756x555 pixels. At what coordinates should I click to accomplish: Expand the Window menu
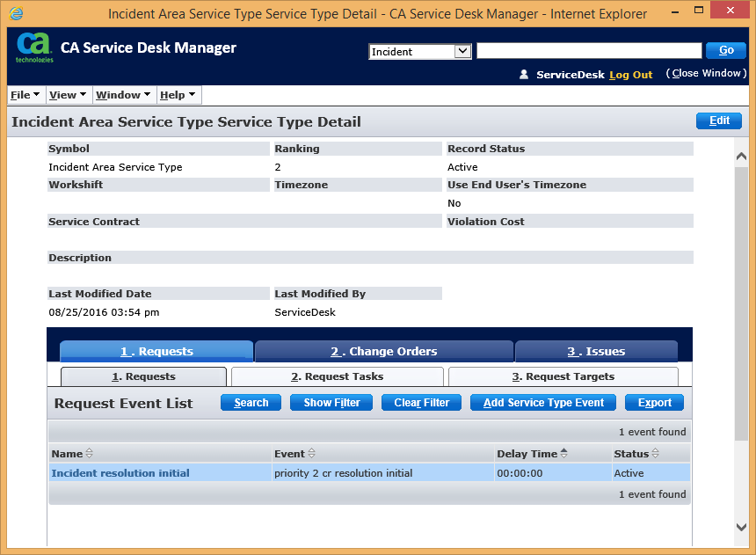pos(122,94)
